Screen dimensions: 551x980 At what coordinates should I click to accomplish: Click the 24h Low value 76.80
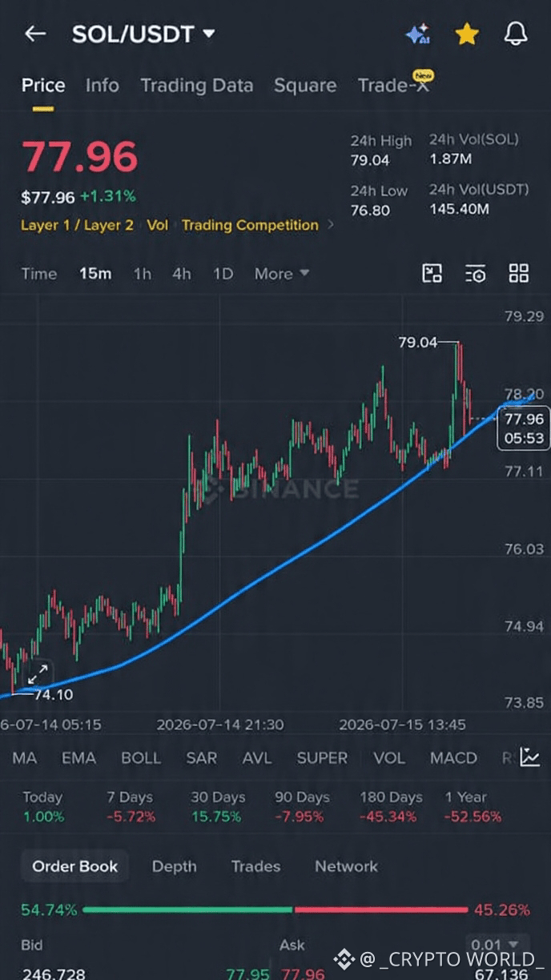370,210
